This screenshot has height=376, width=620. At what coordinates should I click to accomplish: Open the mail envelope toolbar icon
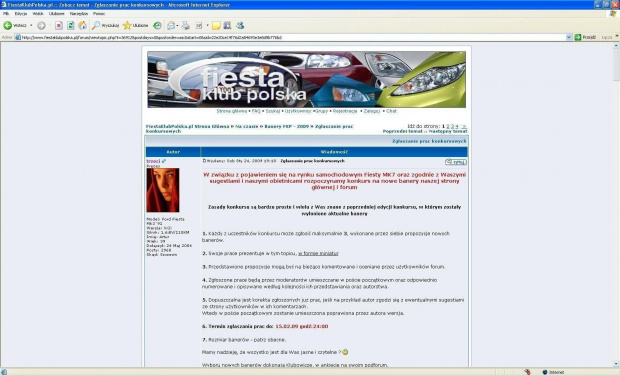171,26
